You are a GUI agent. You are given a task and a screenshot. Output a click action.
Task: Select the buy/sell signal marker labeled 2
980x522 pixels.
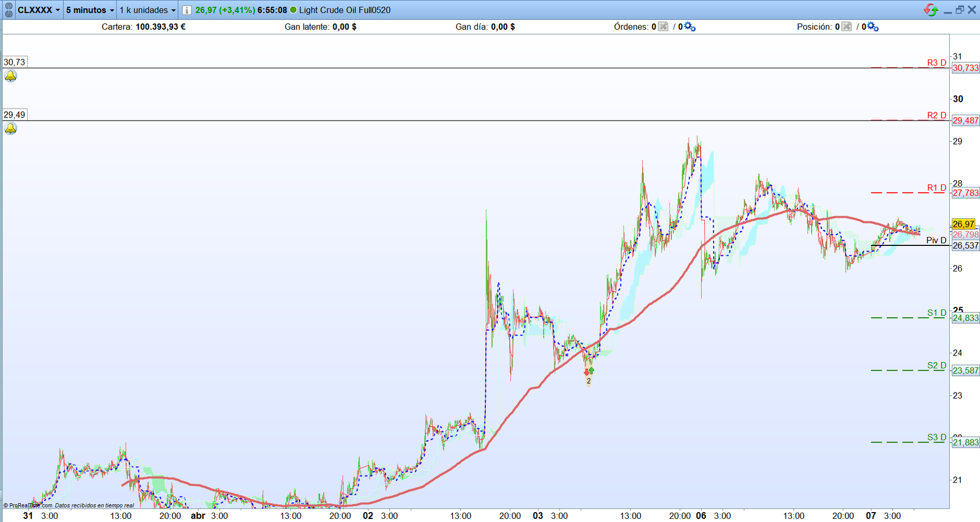coord(589,376)
